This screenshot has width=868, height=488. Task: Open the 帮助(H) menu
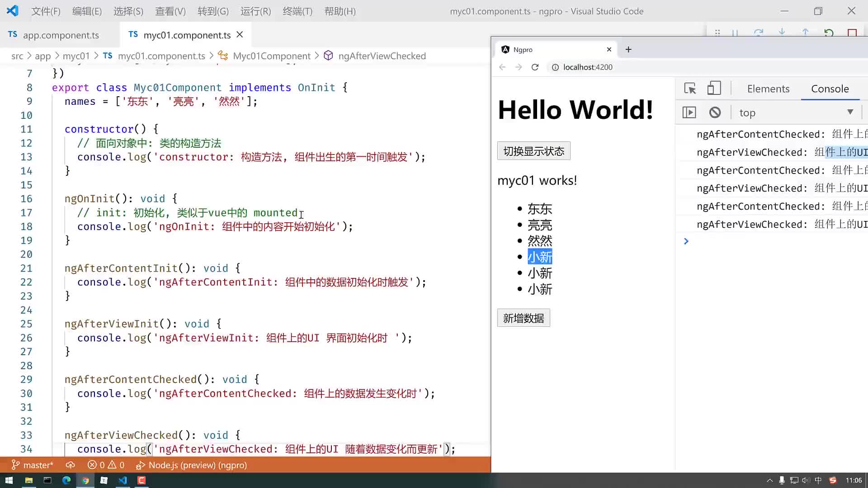point(340,11)
